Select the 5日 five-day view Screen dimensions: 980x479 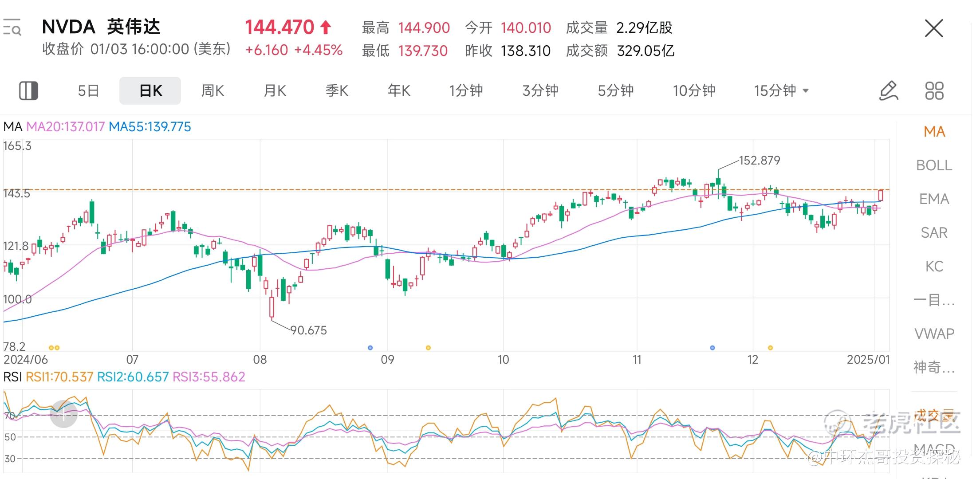point(88,90)
